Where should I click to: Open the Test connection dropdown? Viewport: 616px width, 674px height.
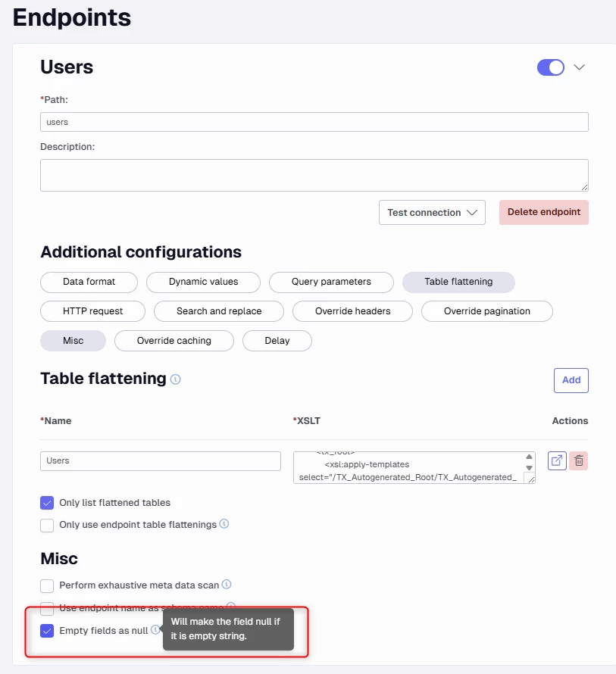(432, 212)
